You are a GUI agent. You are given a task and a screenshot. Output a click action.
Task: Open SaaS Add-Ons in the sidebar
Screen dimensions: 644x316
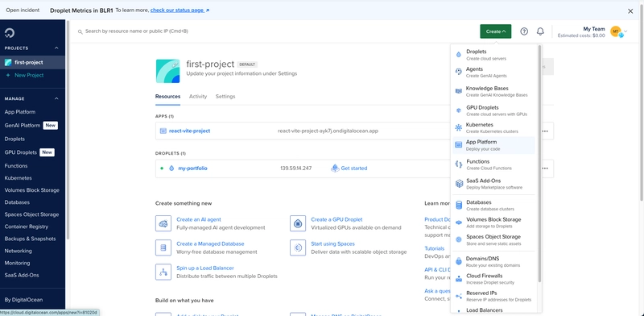click(22, 275)
